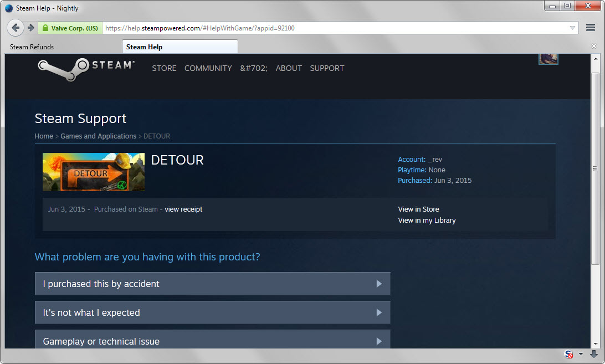The height and width of the screenshot is (364, 605).
Task: Click the page scrollbar down arrow
Action: pyautogui.click(x=596, y=344)
